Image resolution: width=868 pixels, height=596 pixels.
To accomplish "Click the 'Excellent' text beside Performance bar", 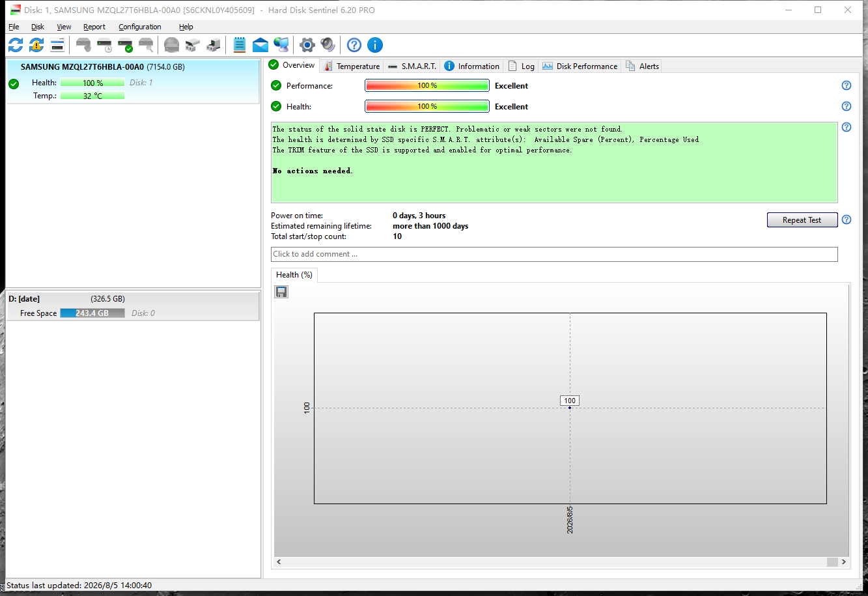I will pos(511,86).
